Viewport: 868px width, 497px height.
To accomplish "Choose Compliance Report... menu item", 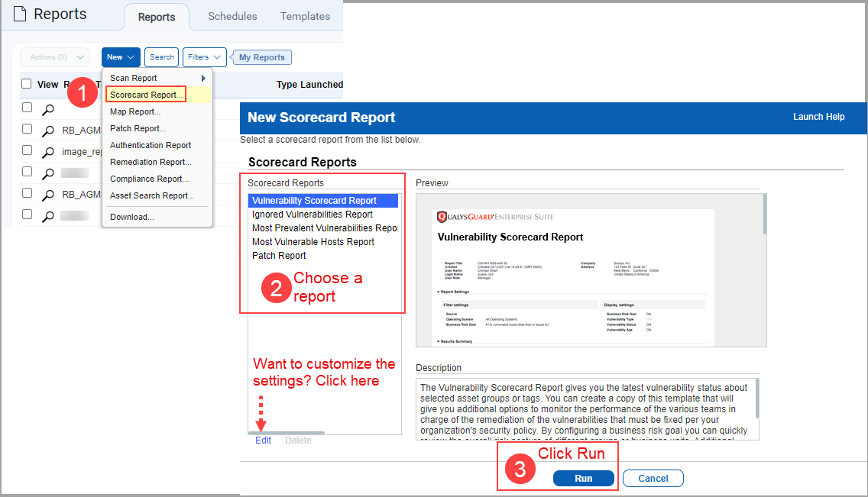I will coord(150,179).
